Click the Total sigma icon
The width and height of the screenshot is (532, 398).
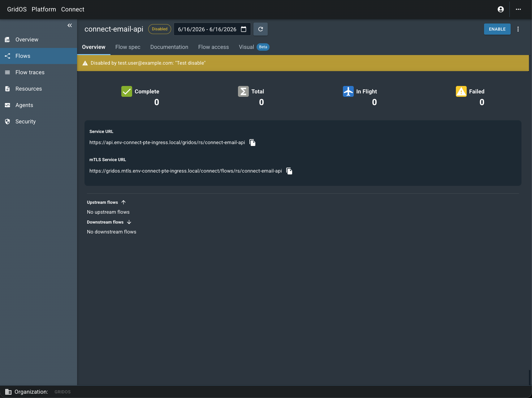coord(243,92)
